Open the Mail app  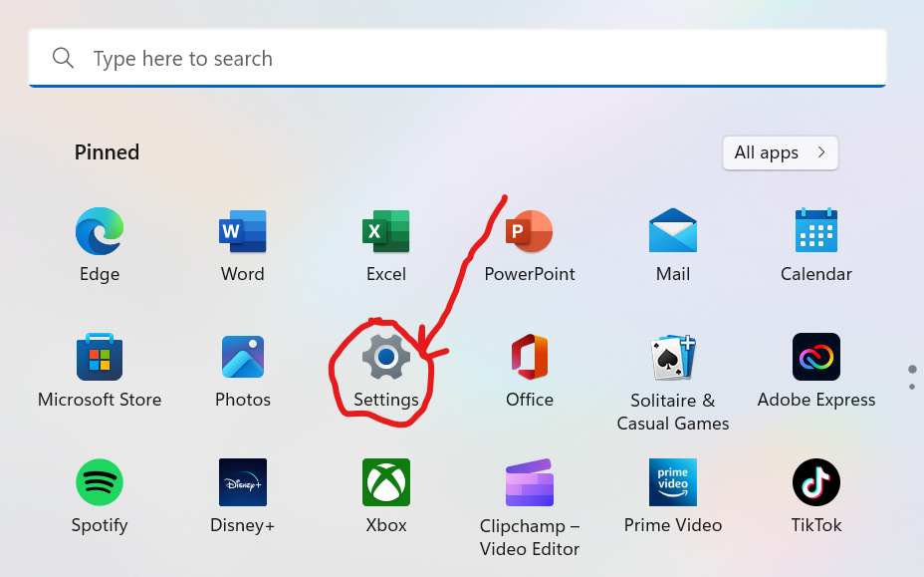click(x=673, y=230)
